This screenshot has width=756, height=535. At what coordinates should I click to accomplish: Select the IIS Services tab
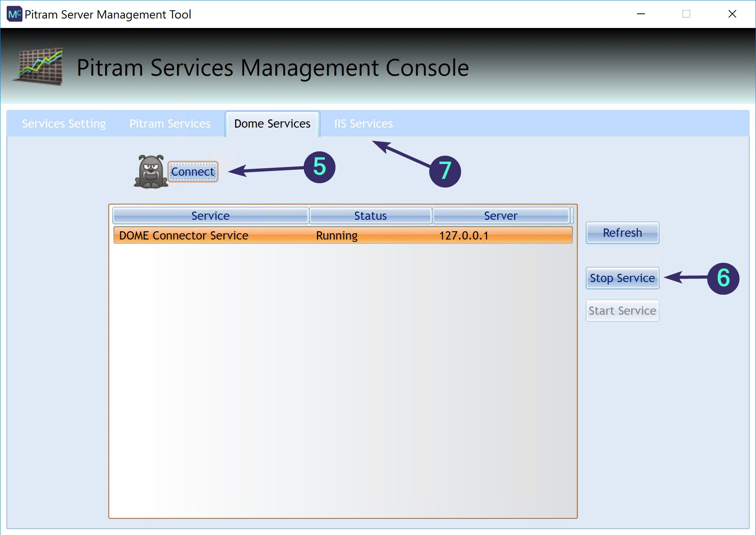[363, 123]
